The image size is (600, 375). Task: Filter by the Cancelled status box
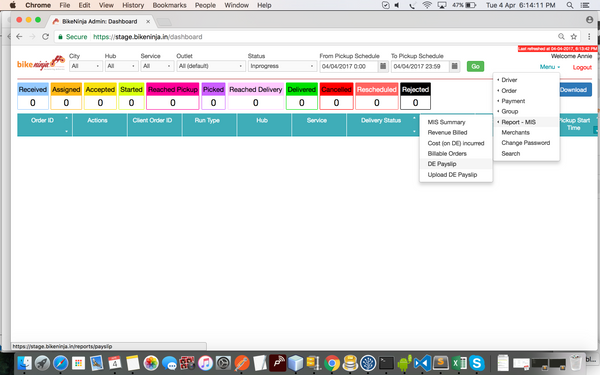(x=336, y=96)
